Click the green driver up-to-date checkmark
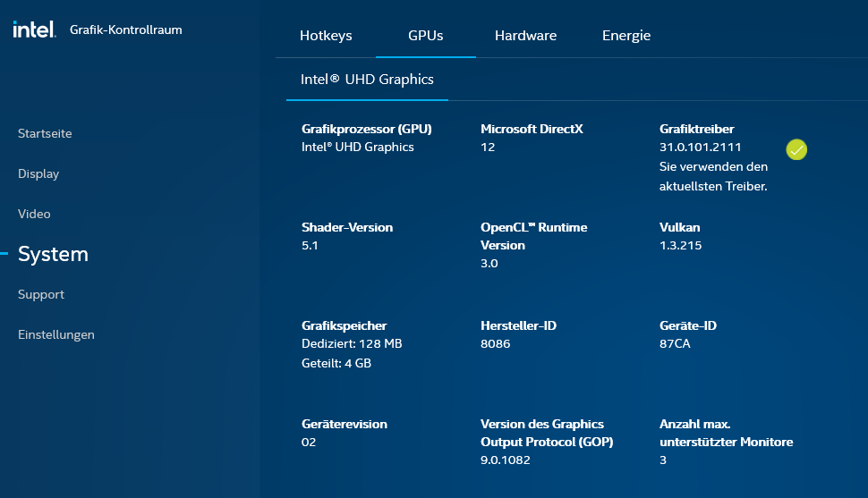Image resolution: width=868 pixels, height=498 pixels. [x=796, y=149]
